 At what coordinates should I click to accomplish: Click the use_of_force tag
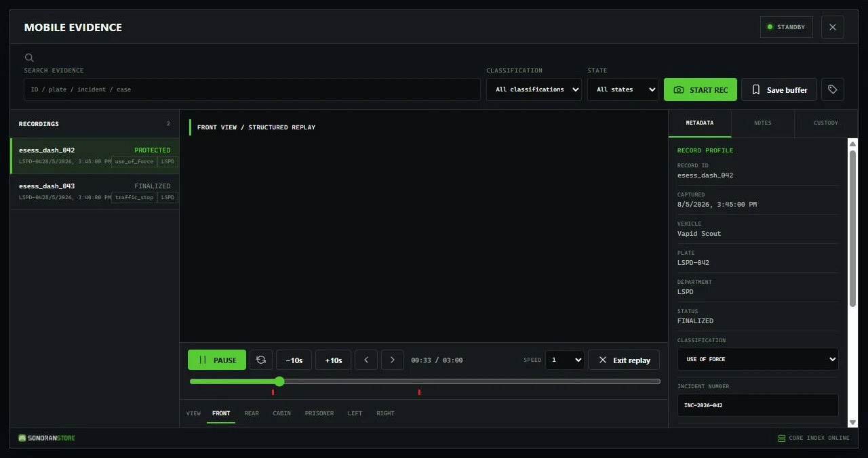(134, 161)
